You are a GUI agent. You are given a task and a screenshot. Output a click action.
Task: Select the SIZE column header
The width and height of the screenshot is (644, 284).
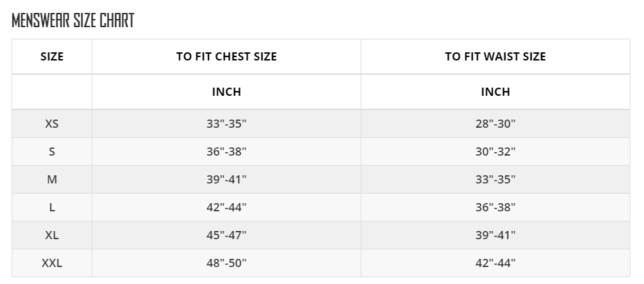[52, 56]
